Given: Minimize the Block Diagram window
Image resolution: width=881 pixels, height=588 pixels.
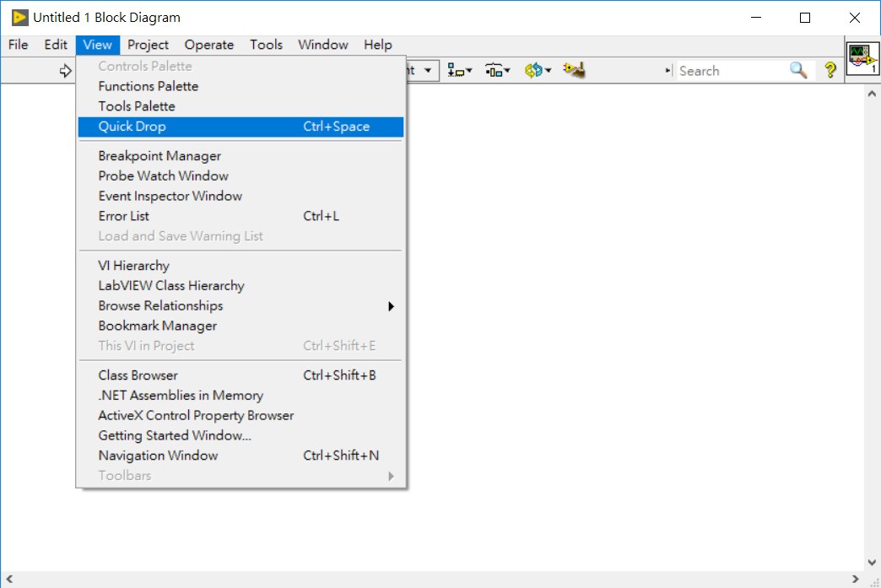Looking at the screenshot, I should 756,18.
